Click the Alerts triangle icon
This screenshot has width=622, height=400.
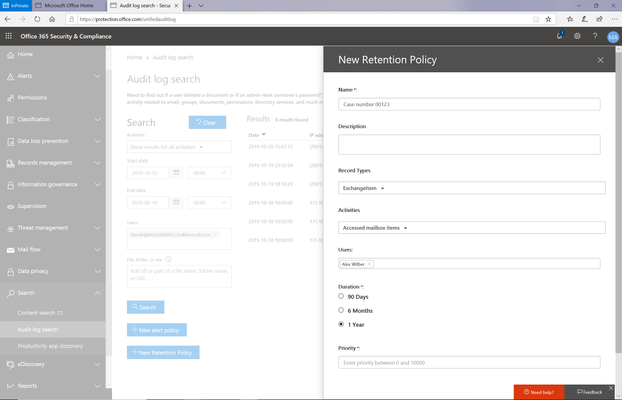pos(11,77)
